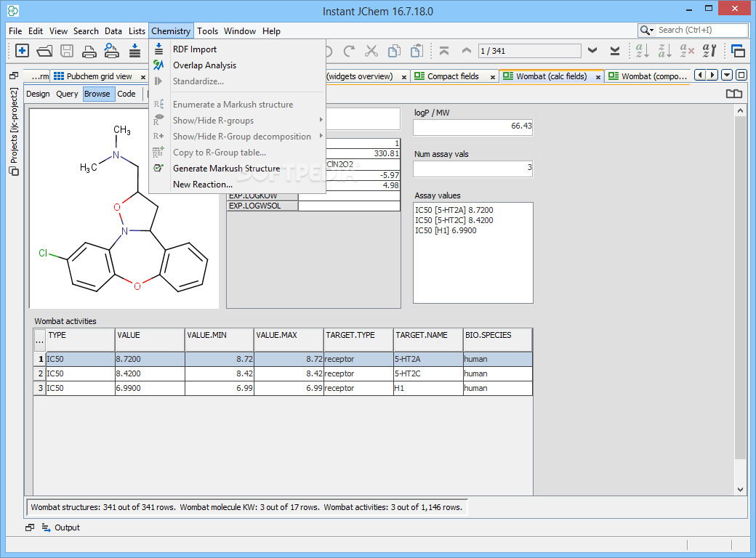The height and width of the screenshot is (558, 756).
Task: Expand the Output panel
Action: pos(61,527)
